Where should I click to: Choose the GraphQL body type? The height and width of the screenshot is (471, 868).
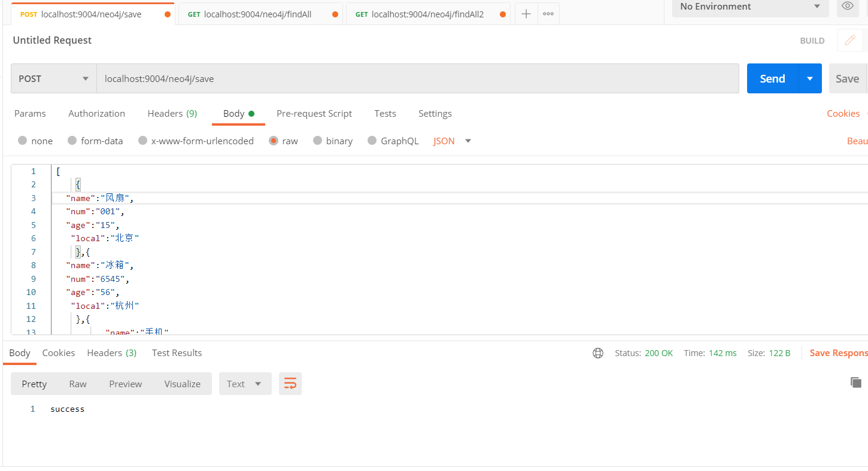(x=393, y=141)
